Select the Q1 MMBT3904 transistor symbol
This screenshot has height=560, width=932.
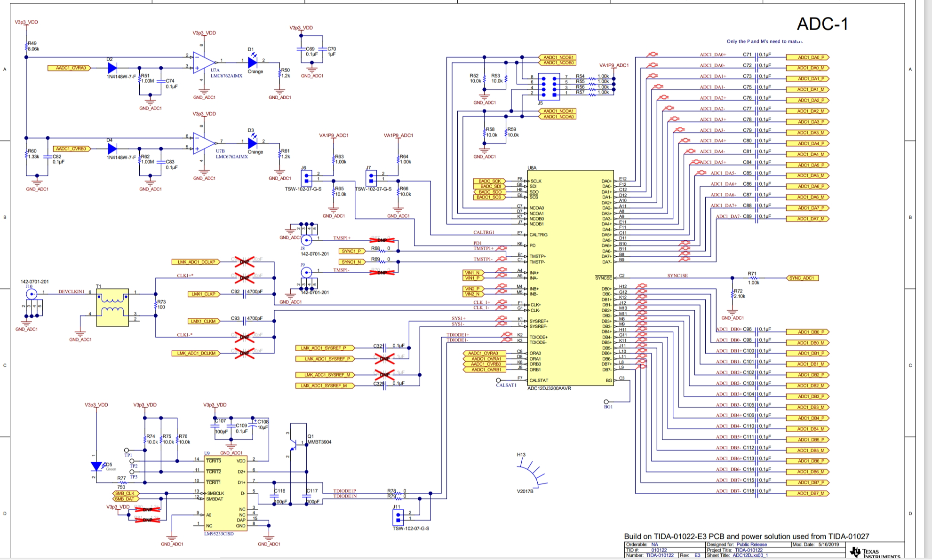click(x=294, y=445)
